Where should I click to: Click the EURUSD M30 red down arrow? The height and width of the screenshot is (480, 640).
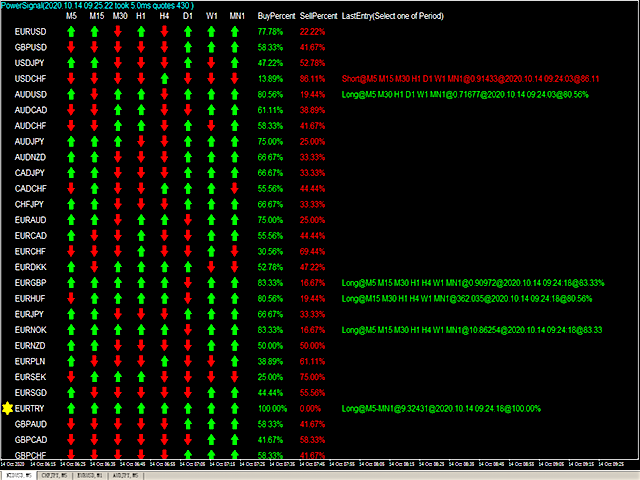coord(119,32)
